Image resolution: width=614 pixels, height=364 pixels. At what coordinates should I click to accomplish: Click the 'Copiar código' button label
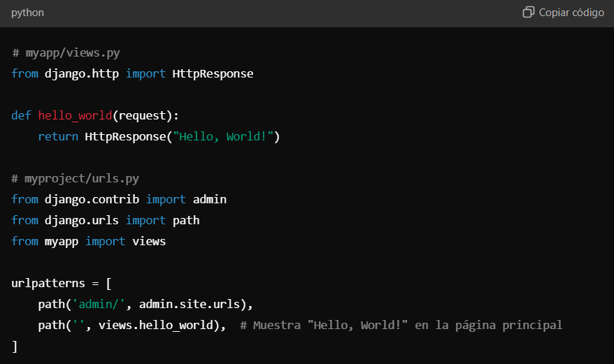571,13
